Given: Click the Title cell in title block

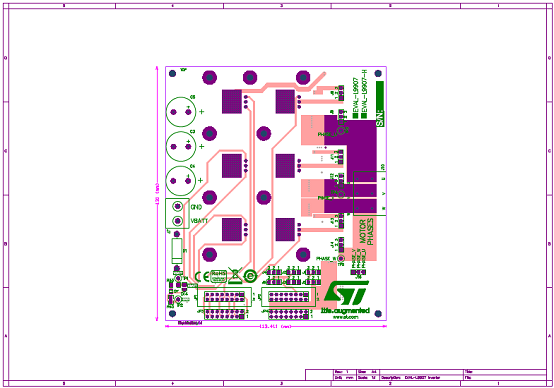Looking at the screenshot, I should pos(505,372).
